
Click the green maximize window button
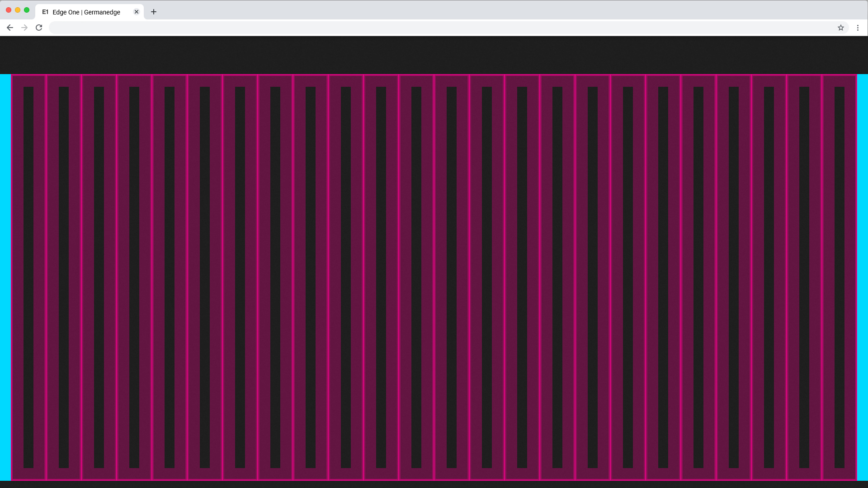(27, 10)
